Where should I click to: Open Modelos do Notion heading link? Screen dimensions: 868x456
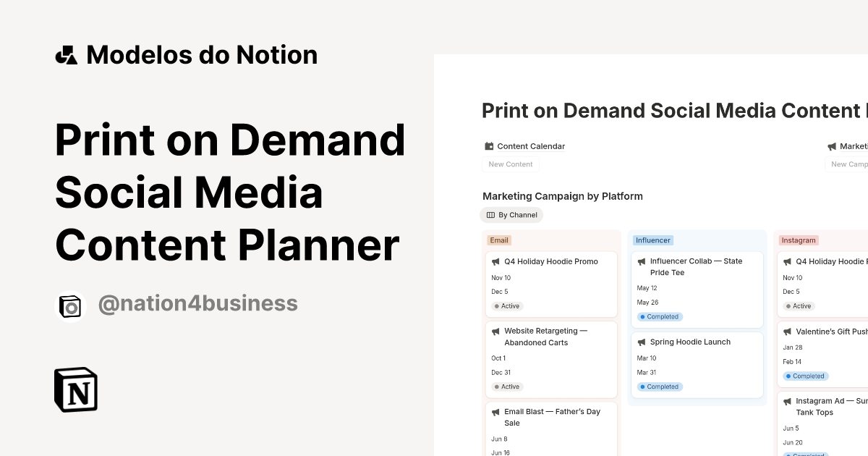click(202, 55)
